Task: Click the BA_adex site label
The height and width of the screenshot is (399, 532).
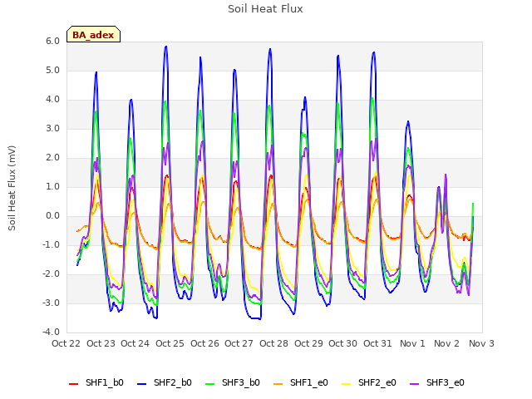Action: pos(93,35)
